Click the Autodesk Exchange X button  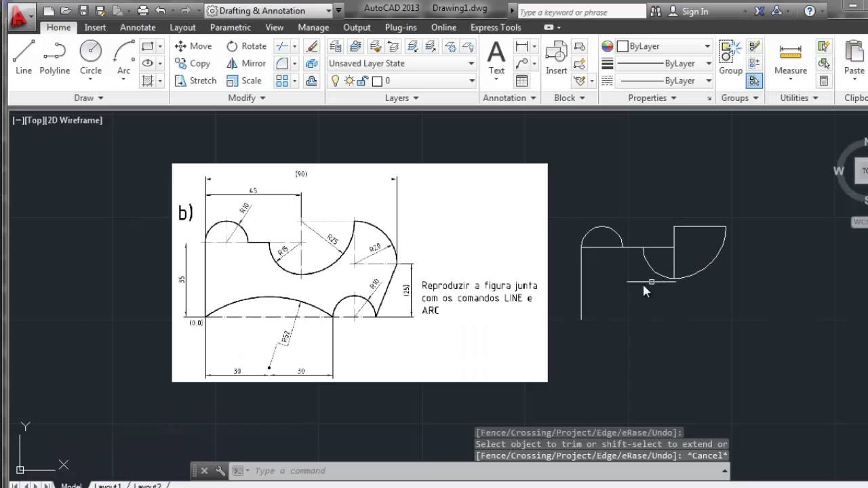click(759, 12)
